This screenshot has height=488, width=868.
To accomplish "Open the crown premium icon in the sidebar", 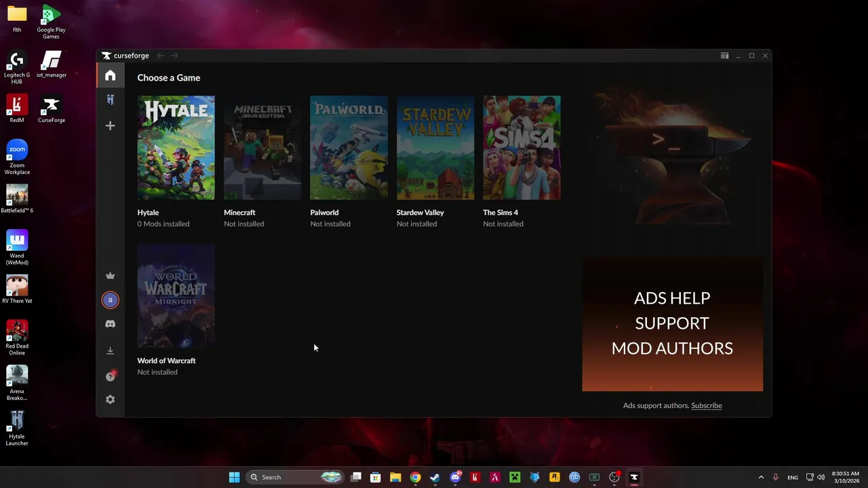I will point(110,275).
